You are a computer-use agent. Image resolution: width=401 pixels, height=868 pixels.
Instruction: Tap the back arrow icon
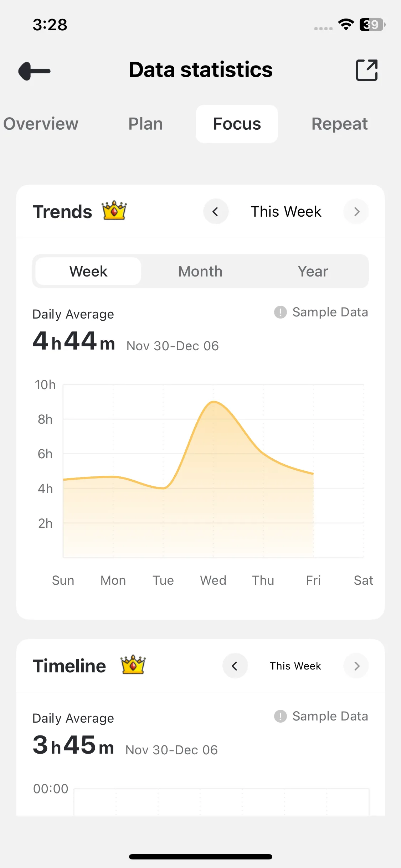(34, 71)
